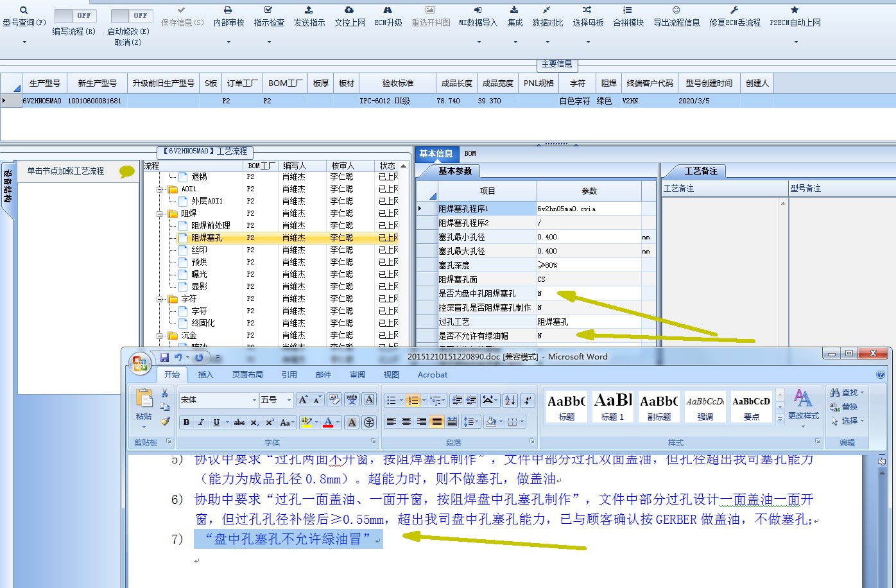Clear formatting with the eraser icon
Screen dimensions: 896x588
(x=334, y=400)
